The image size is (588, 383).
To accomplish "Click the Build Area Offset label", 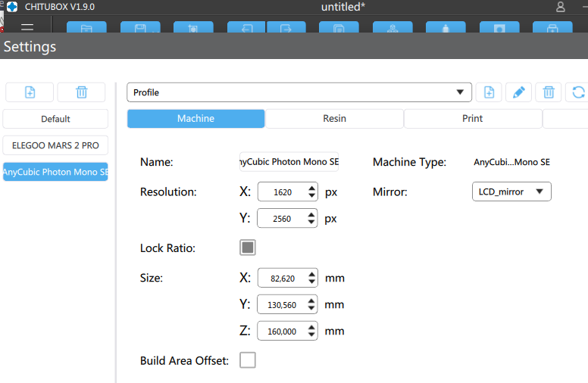I will point(184,360).
